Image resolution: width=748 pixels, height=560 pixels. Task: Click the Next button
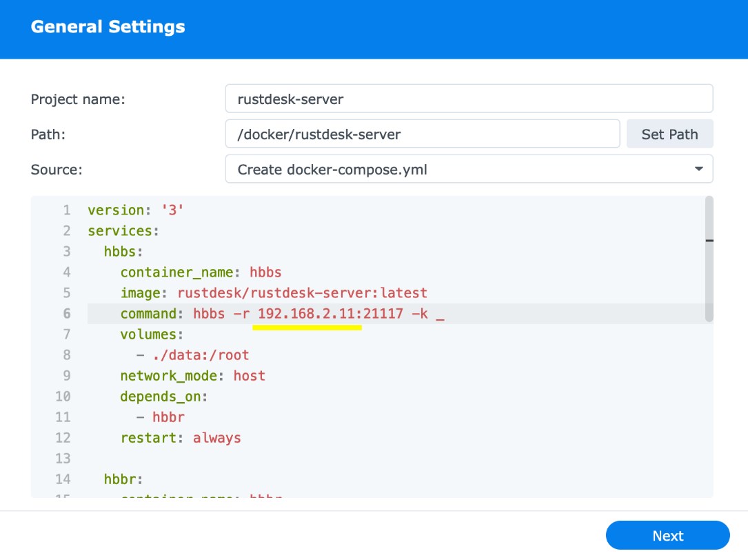coord(667,535)
